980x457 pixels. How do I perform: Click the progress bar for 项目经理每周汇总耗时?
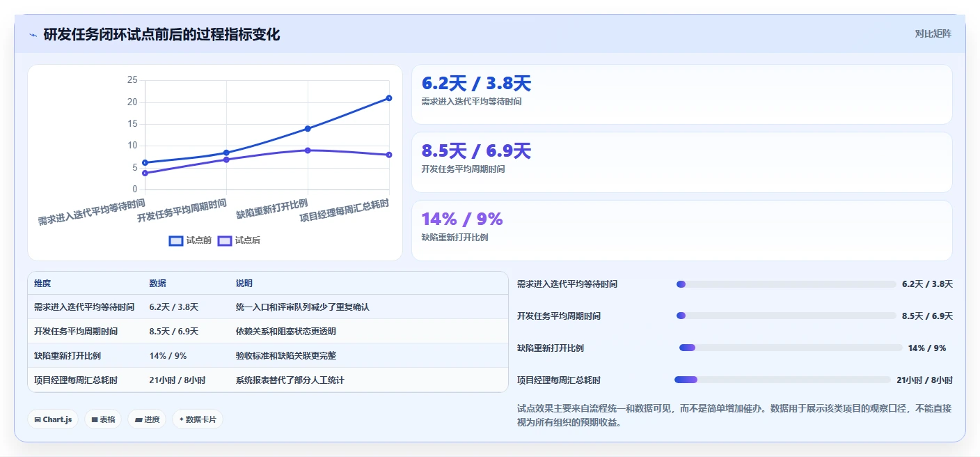coord(782,380)
